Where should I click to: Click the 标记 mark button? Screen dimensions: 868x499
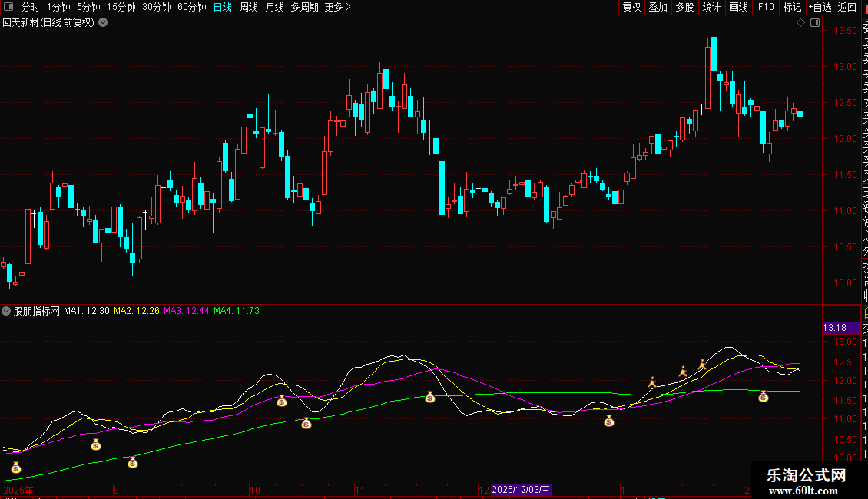click(792, 7)
